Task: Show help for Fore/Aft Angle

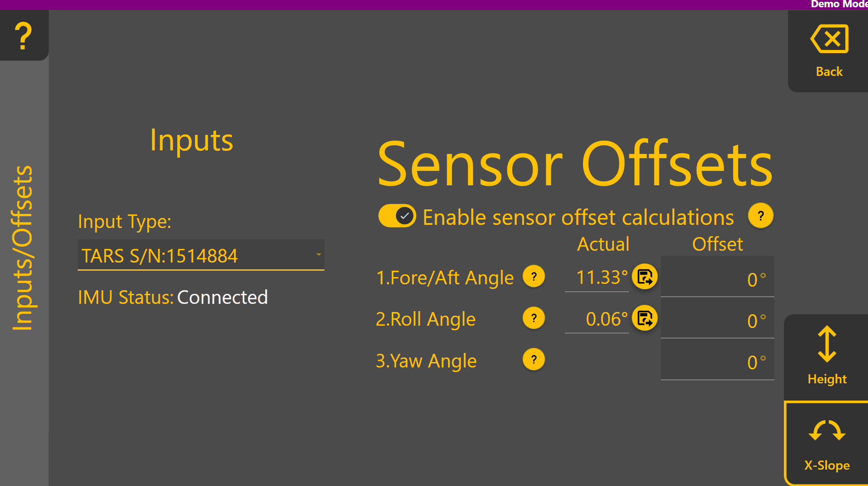Action: coord(534,277)
